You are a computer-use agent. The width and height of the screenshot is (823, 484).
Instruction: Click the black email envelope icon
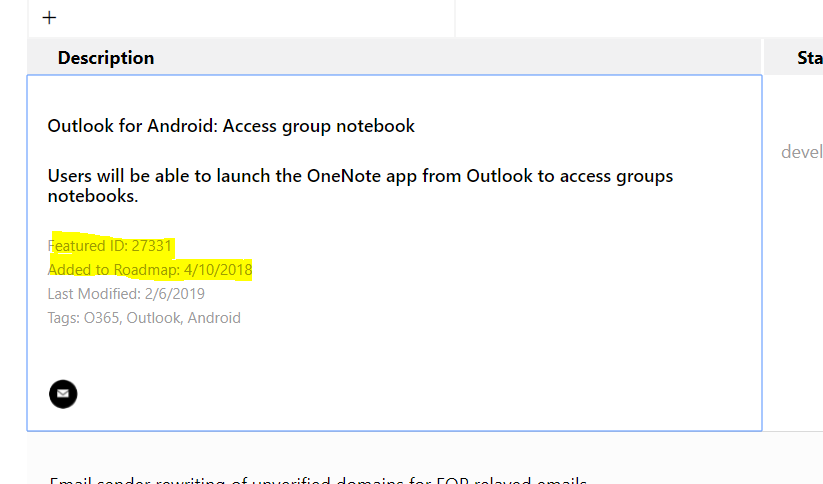(x=63, y=394)
